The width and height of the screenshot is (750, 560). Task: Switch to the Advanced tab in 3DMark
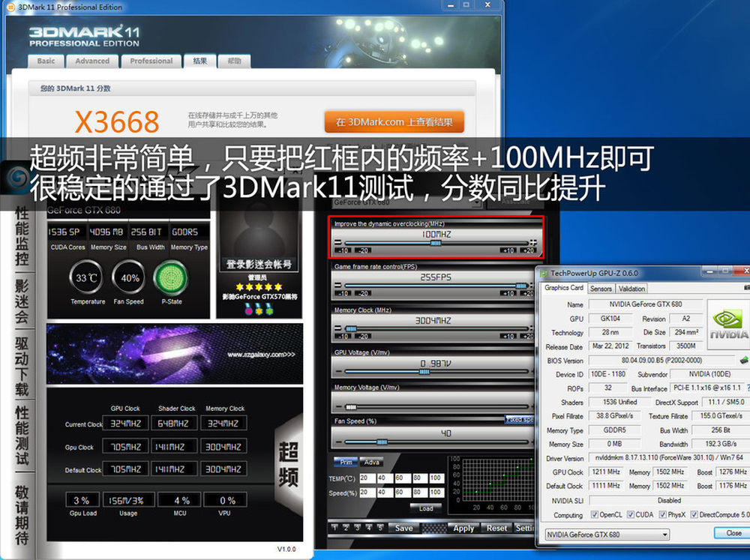[x=92, y=61]
